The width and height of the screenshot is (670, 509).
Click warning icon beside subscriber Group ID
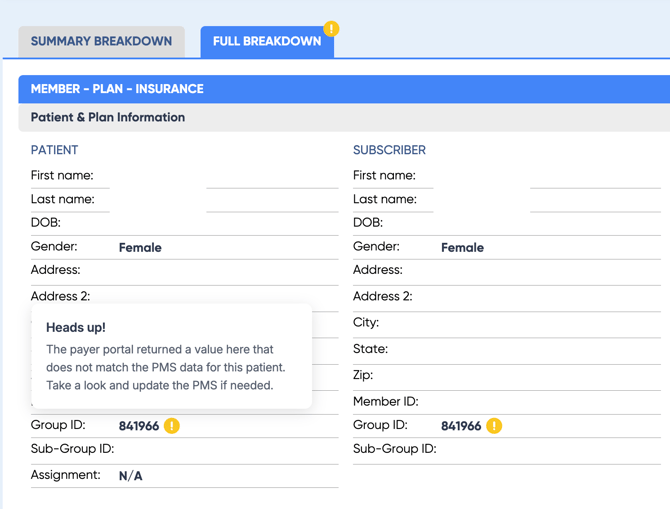click(494, 426)
